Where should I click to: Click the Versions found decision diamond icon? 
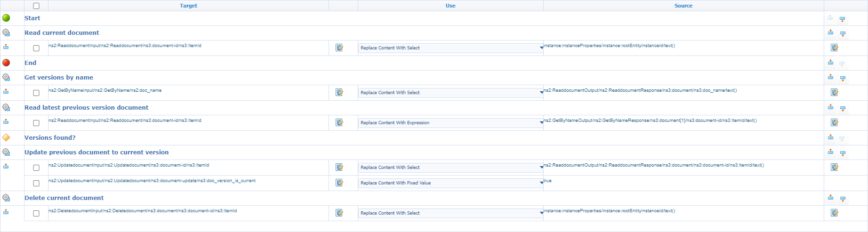(x=6, y=137)
